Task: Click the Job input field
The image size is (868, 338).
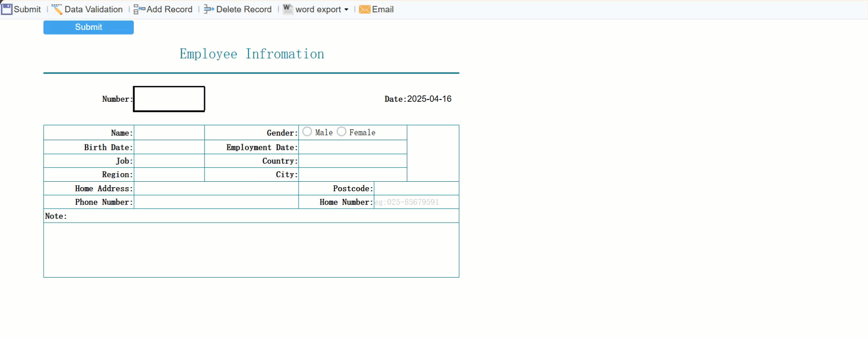Action: [170, 161]
